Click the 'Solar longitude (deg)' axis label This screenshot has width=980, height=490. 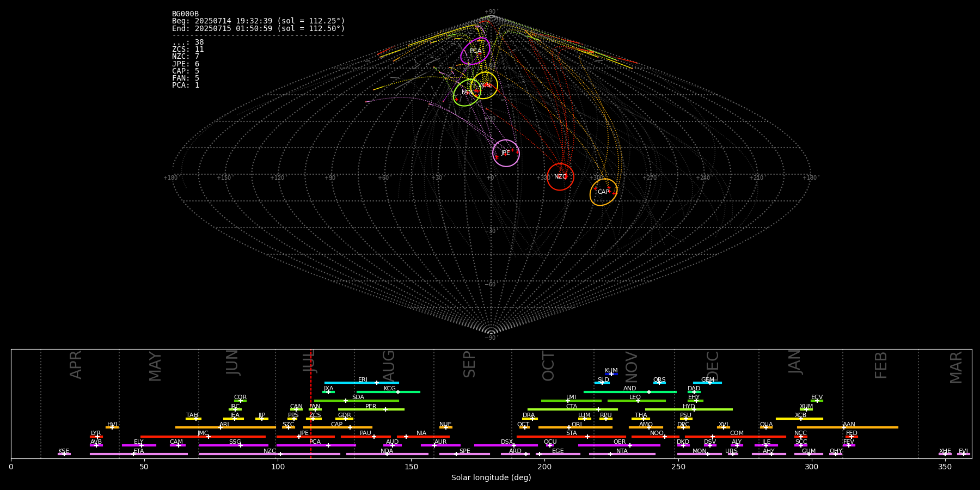(491, 478)
